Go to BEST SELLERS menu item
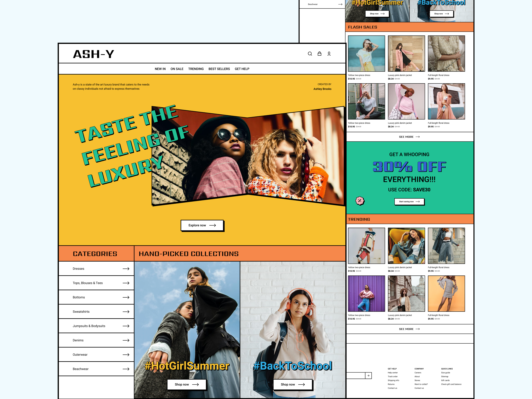The image size is (532, 399). (x=219, y=69)
